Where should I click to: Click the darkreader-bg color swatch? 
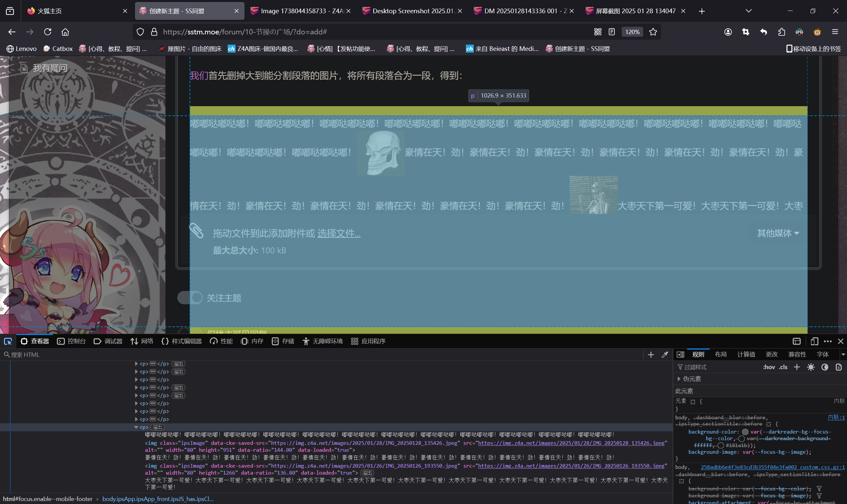click(745, 432)
